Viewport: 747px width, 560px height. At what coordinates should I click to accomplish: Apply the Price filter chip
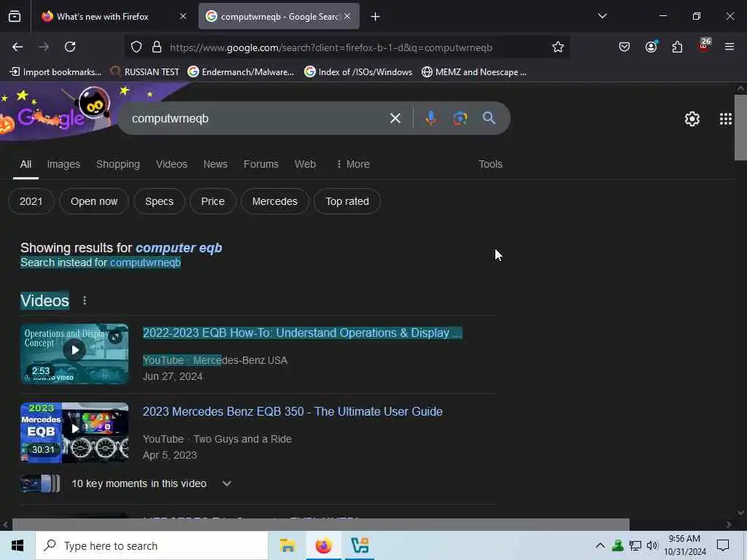pyautogui.click(x=212, y=201)
